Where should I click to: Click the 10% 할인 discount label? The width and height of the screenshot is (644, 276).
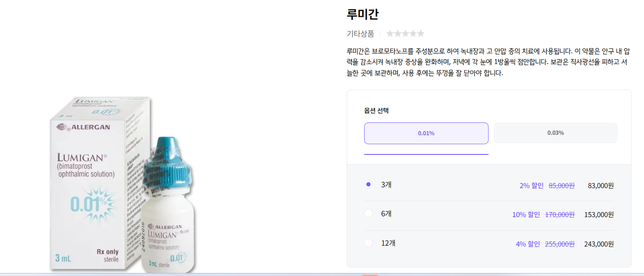point(526,215)
